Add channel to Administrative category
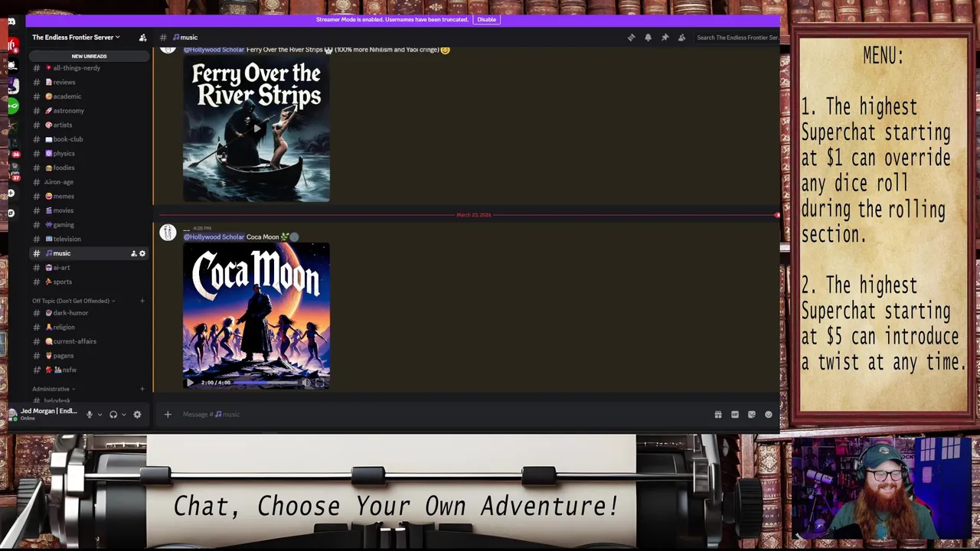 (142, 389)
